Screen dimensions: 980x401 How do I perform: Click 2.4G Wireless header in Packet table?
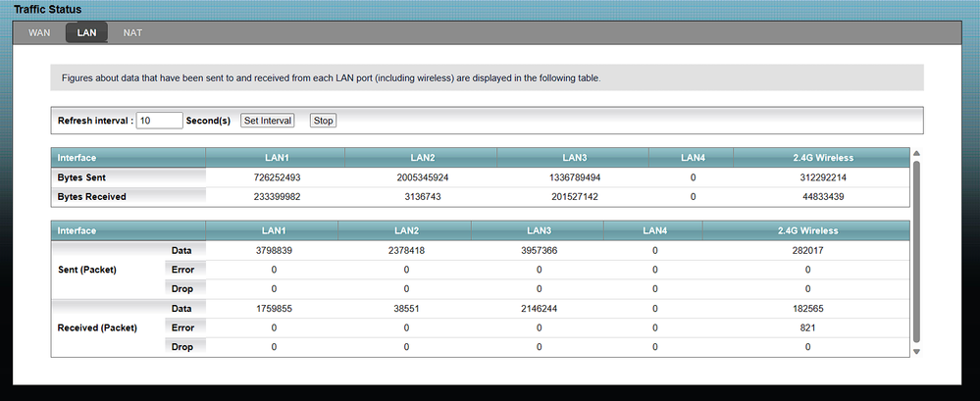807,231
